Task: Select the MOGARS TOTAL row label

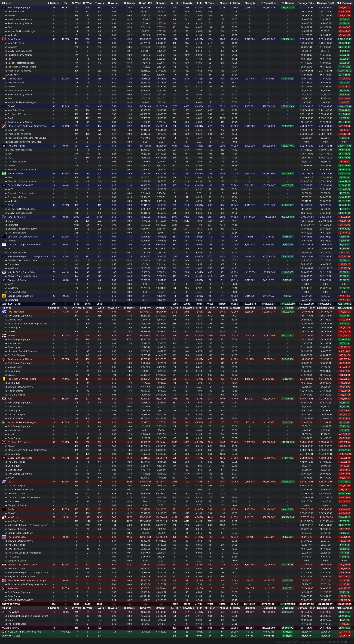Action: [x=10, y=635]
